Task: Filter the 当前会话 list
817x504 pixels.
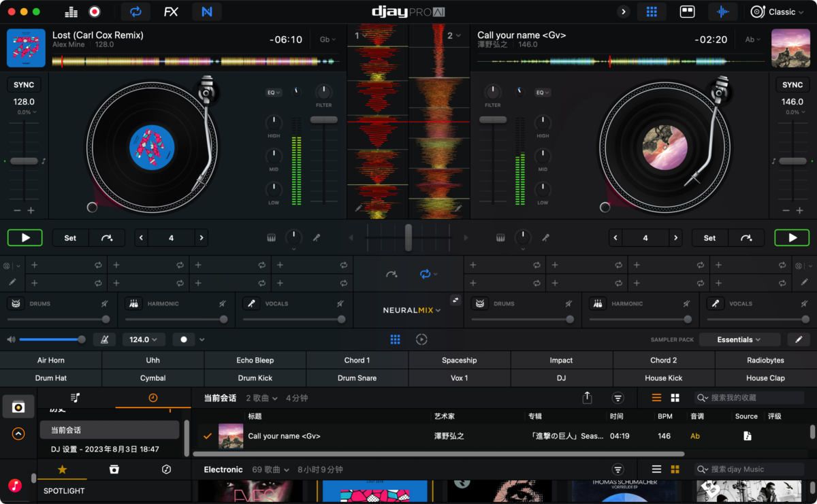Action: (x=618, y=398)
